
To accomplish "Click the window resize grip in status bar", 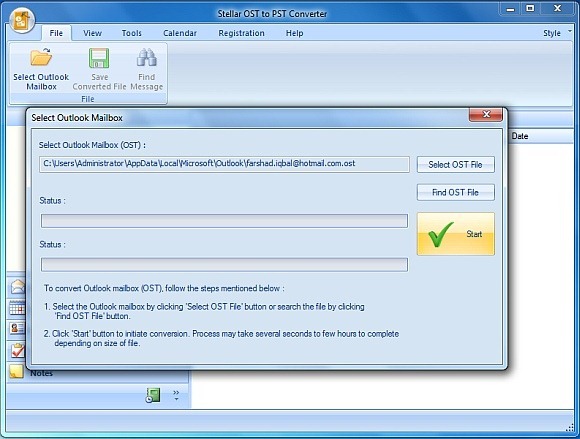I will (570, 427).
